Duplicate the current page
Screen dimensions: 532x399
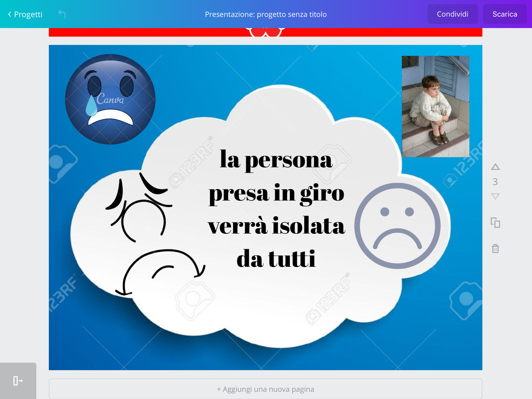click(x=495, y=223)
